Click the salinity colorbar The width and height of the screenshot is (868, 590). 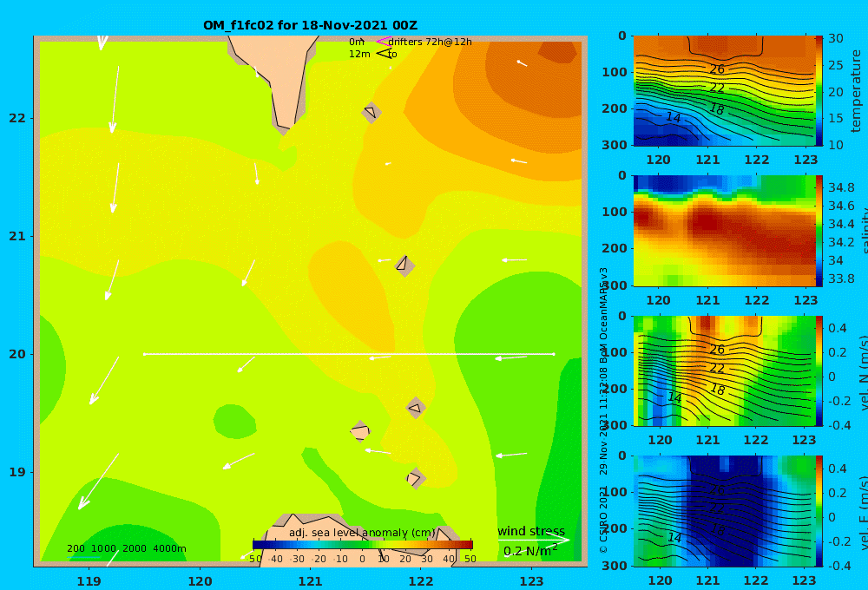point(819,231)
